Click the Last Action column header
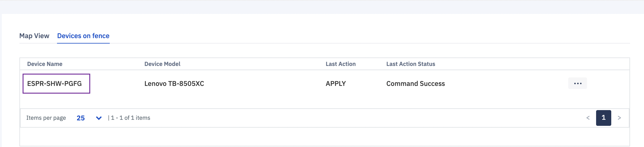Image resolution: width=644 pixels, height=147 pixels. [x=341, y=64]
